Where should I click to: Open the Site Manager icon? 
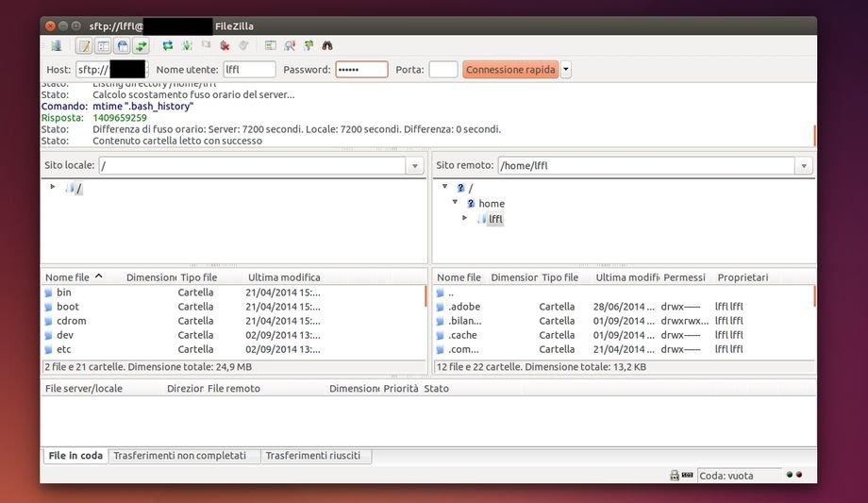tap(56, 45)
